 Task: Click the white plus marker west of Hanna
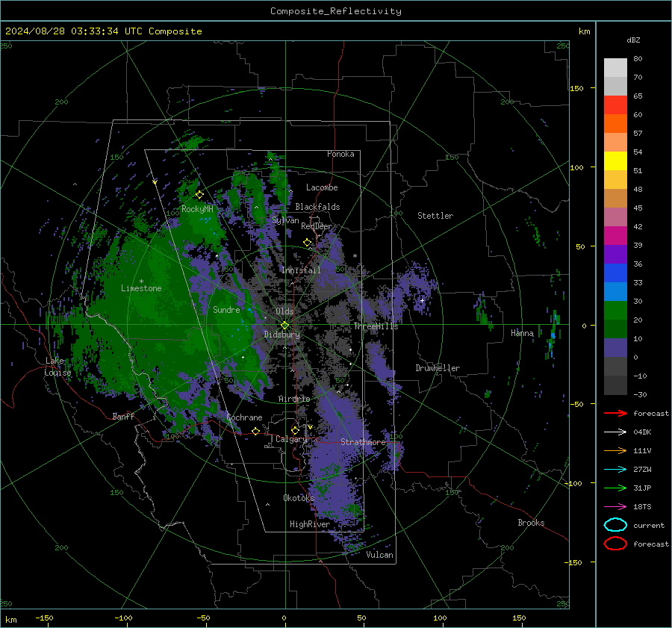(x=422, y=300)
